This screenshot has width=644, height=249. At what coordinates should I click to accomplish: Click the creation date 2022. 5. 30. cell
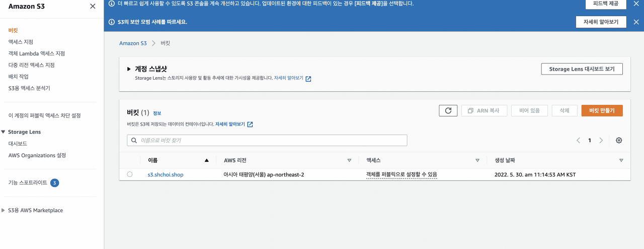535,175
